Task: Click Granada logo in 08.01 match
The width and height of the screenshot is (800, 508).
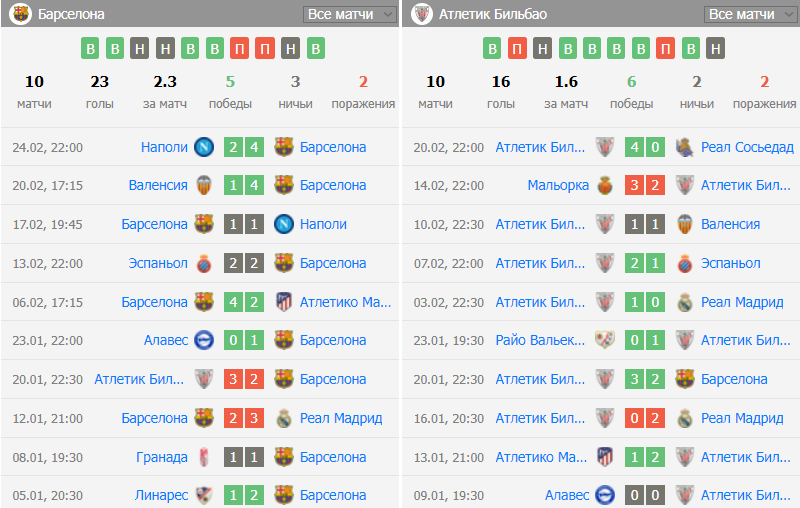Action: point(204,457)
